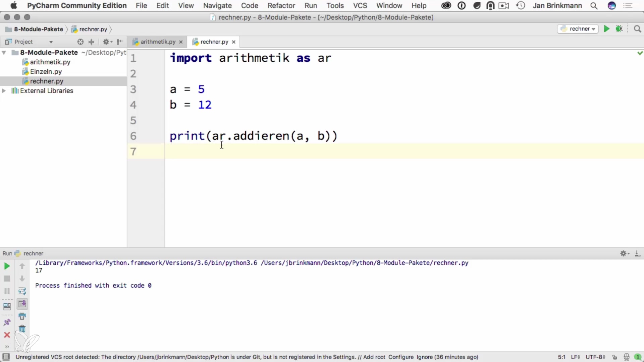Click the Add root link in status bar
The width and height of the screenshot is (644, 362).
(374, 357)
